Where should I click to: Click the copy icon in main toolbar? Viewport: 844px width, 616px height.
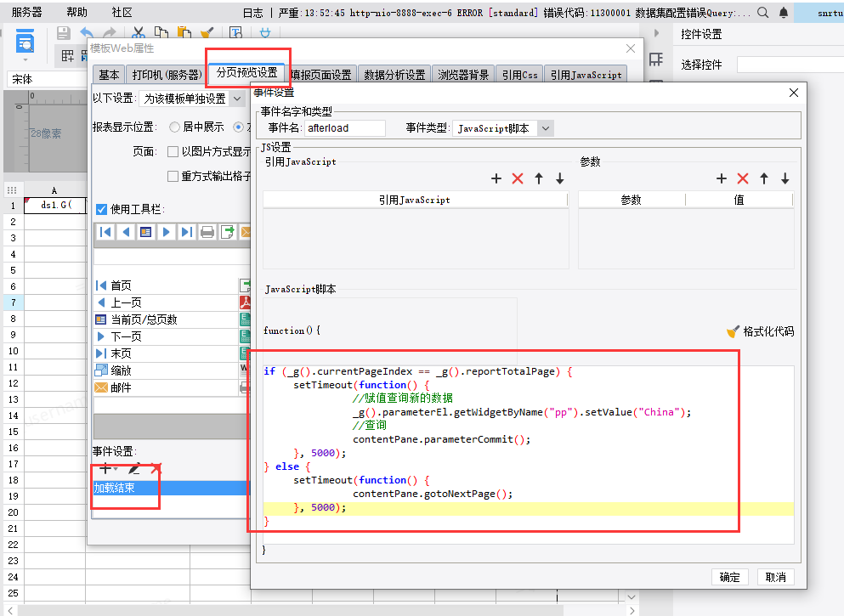click(x=161, y=33)
